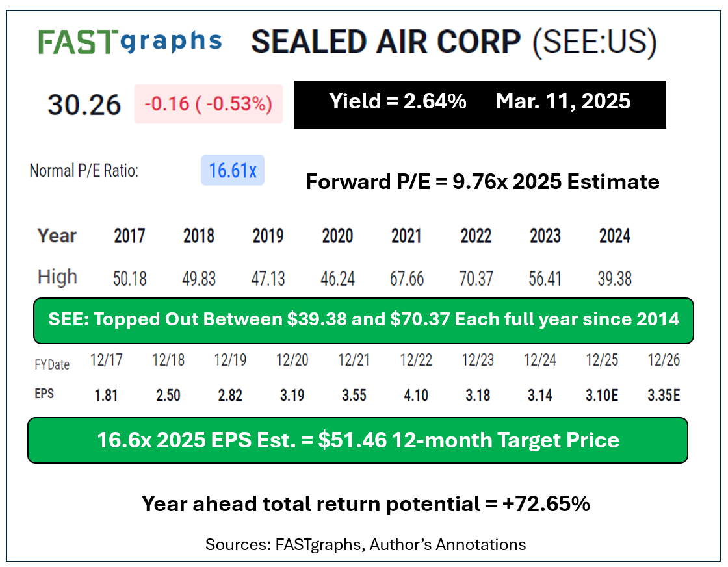The width and height of the screenshot is (728, 567).
Task: Click the red -0.16 (-0.53%) change badge
Action: pyautogui.click(x=209, y=104)
